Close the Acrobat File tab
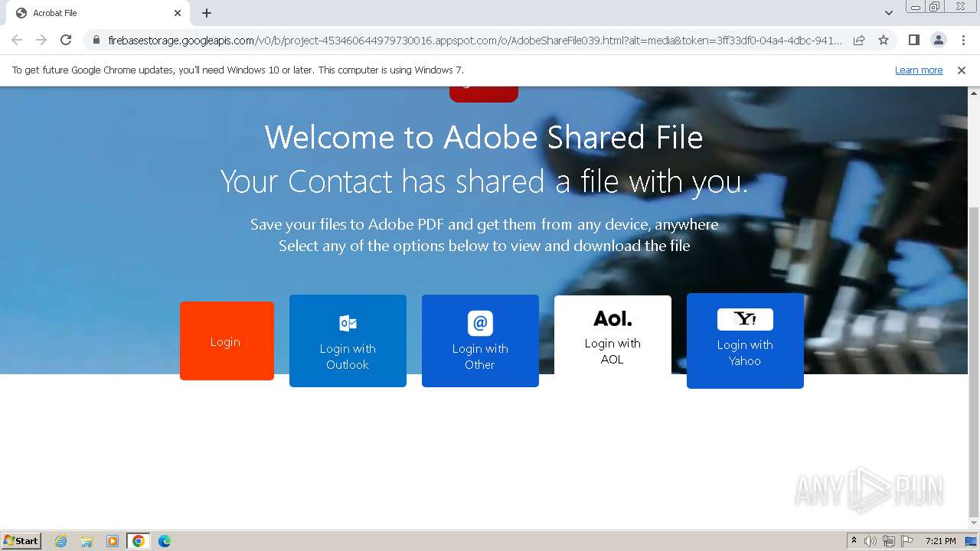The width and height of the screenshot is (980, 551). [178, 13]
